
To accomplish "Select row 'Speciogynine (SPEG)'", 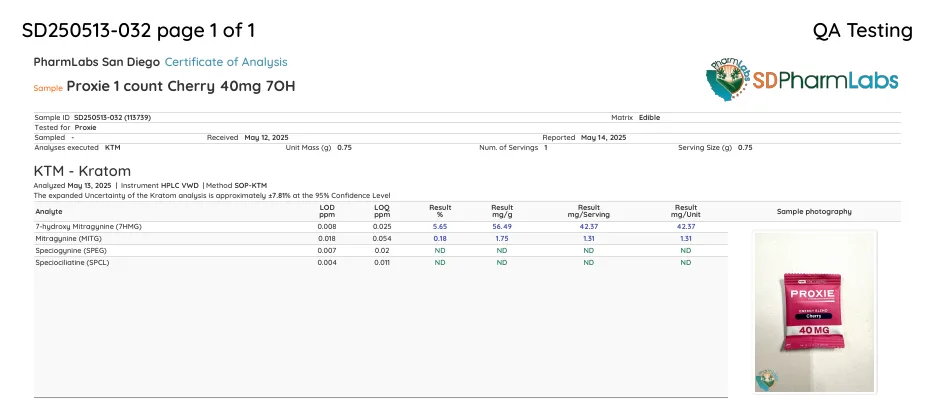I will (380, 250).
